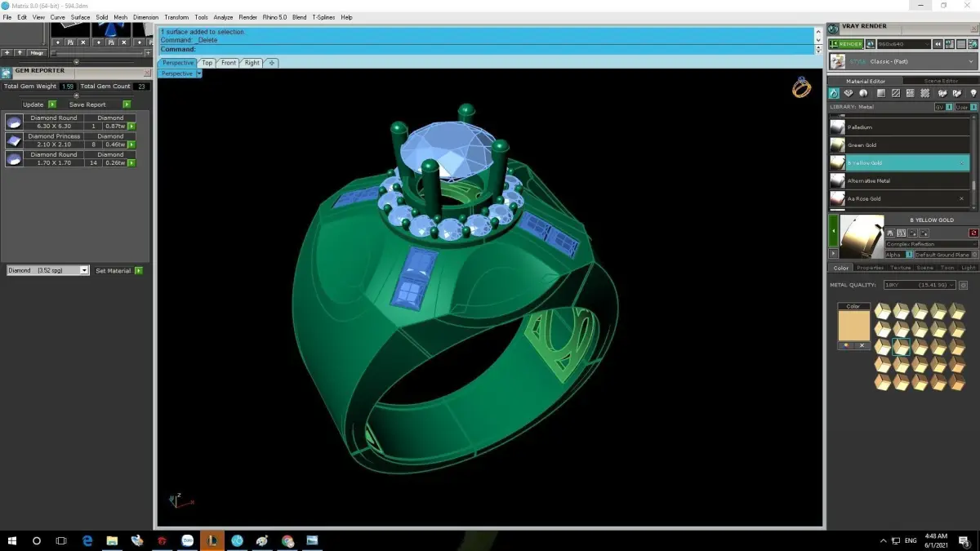Open the Diamond (3.52 spg) material dropdown

[x=47, y=270]
